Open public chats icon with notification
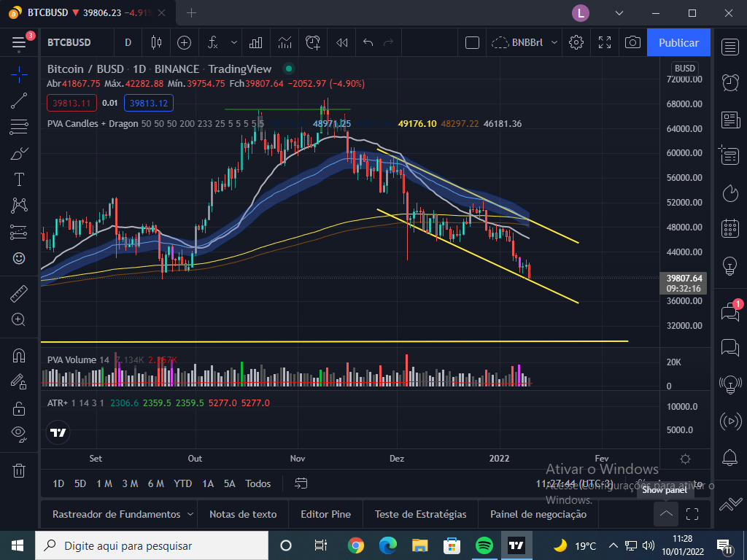 click(x=730, y=312)
